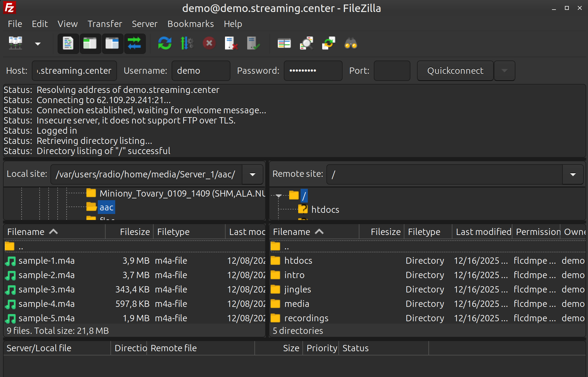Click the Disconnect from server icon
This screenshot has width=588, height=377.
pos(231,44)
